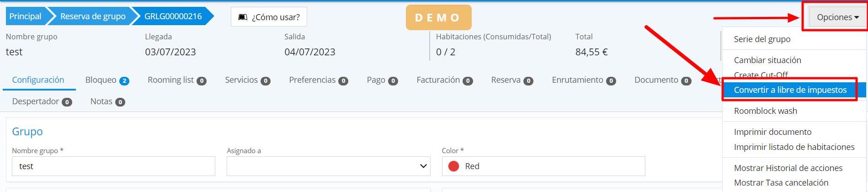The image size is (868, 192).
Task: Click Roomblock wash menu entry
Action: 765,111
